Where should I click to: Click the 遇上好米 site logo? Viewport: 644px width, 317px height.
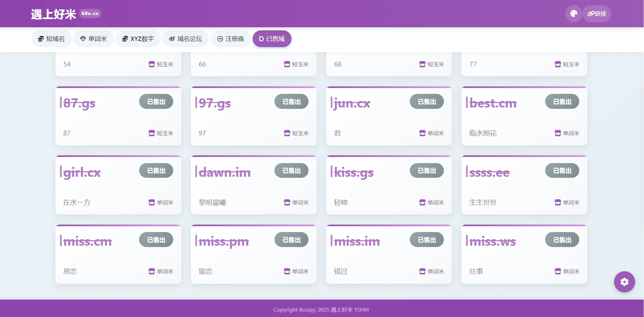tap(54, 14)
